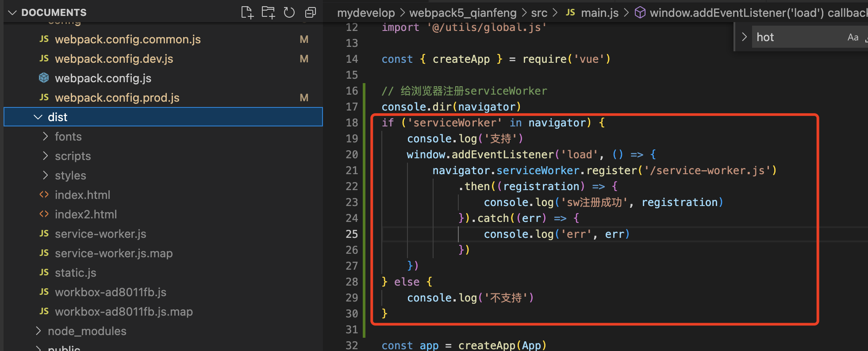868x351 pixels.
Task: Open static.js file
Action: coord(75,273)
